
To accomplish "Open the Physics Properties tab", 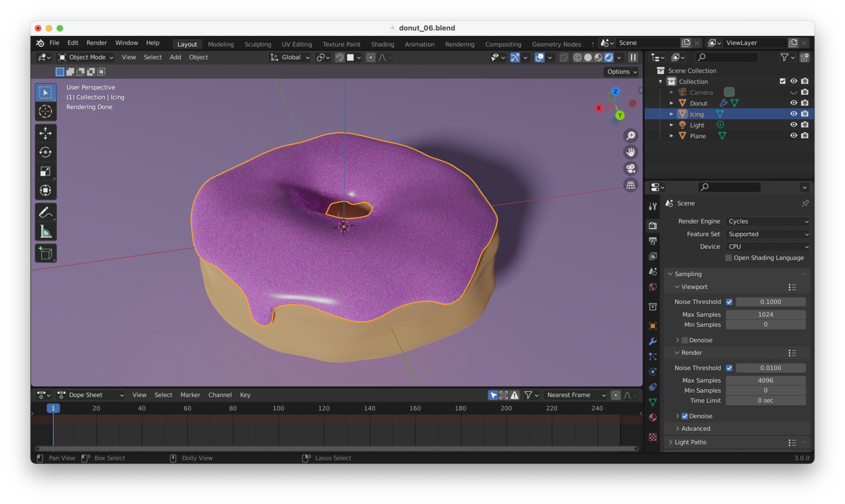I will click(652, 371).
